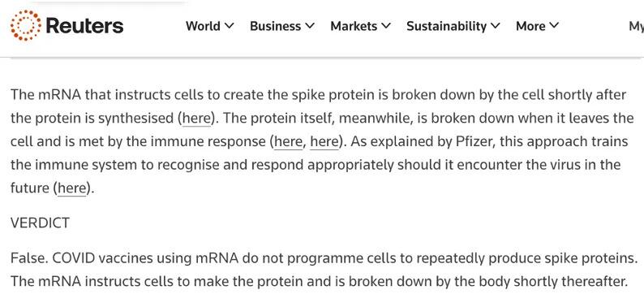This screenshot has width=644, height=294.
Task: Click the word 'Pfizer' in the article
Action: [473, 142]
